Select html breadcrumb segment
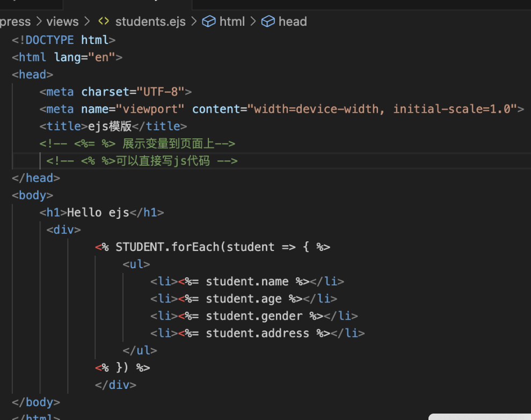Viewport: 531px width, 420px height. (x=232, y=21)
